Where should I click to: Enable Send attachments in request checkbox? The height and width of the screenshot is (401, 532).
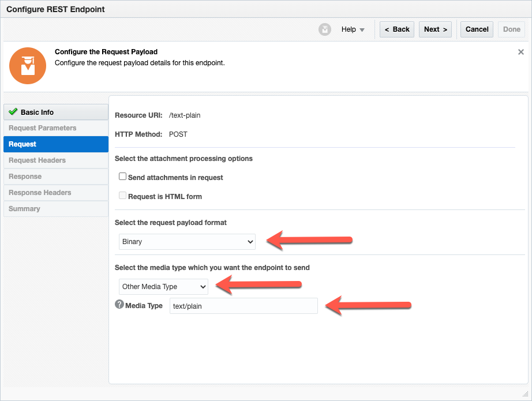click(122, 177)
